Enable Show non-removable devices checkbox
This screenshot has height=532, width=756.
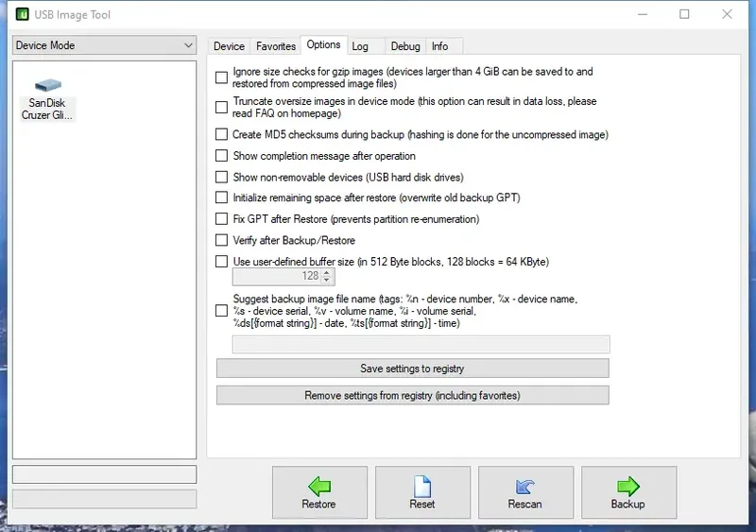(221, 177)
